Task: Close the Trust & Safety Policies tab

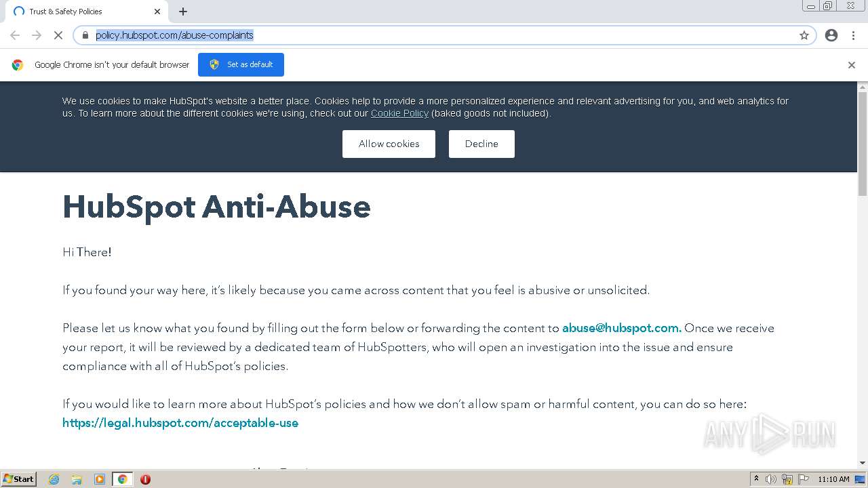Action: 157,12
